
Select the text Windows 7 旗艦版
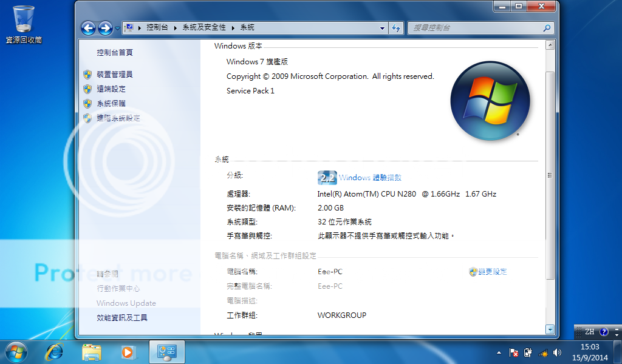click(257, 62)
